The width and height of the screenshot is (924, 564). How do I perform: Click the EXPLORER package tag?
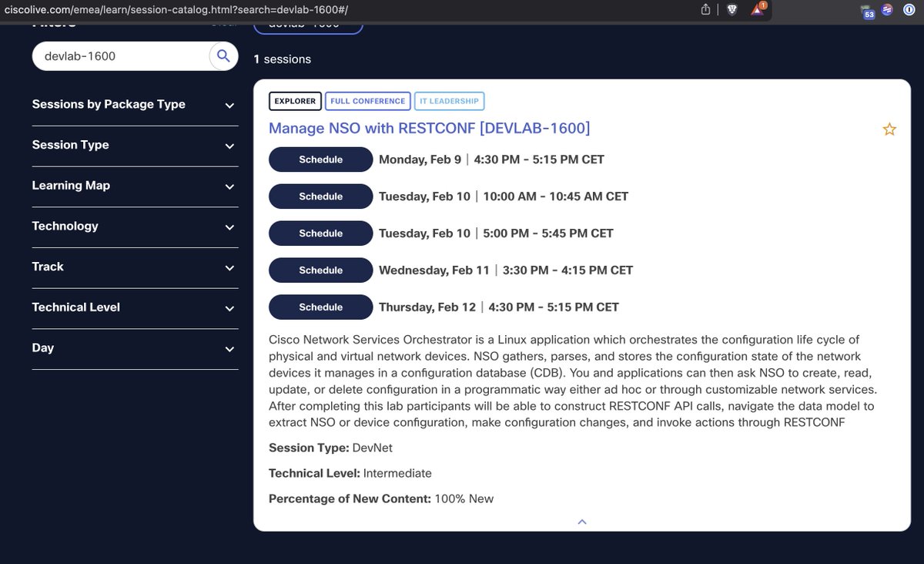coord(295,101)
